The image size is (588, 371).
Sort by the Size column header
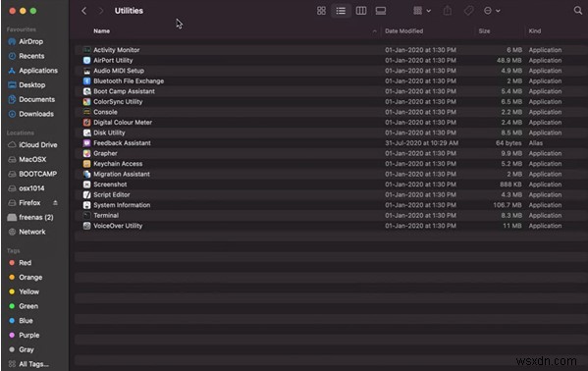[484, 31]
